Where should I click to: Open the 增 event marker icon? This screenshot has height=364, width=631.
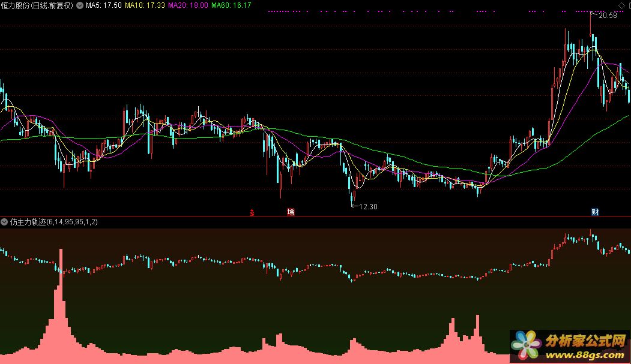coord(291,212)
